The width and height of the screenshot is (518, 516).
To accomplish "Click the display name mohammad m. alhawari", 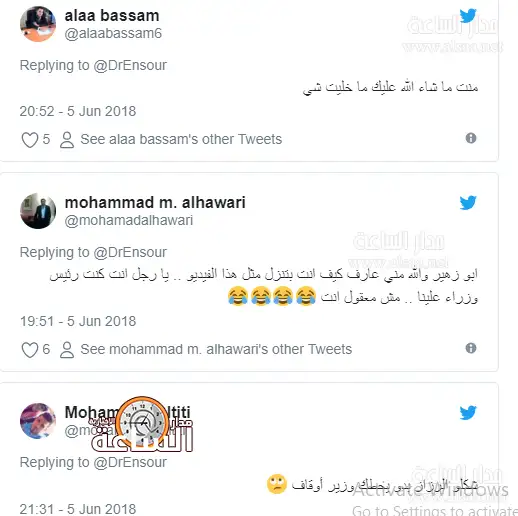I will [x=155, y=202].
